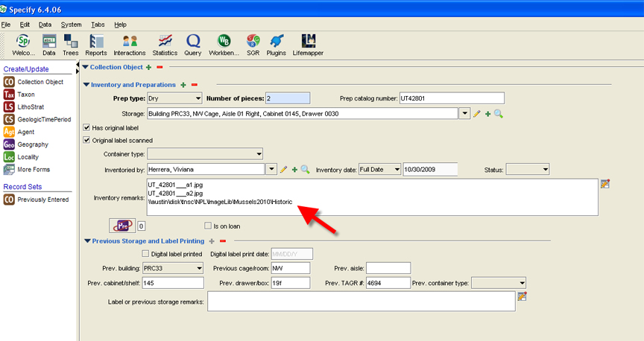The width and height of the screenshot is (644, 341).
Task: Toggle the Original label scanned checkbox
Action: tap(86, 140)
